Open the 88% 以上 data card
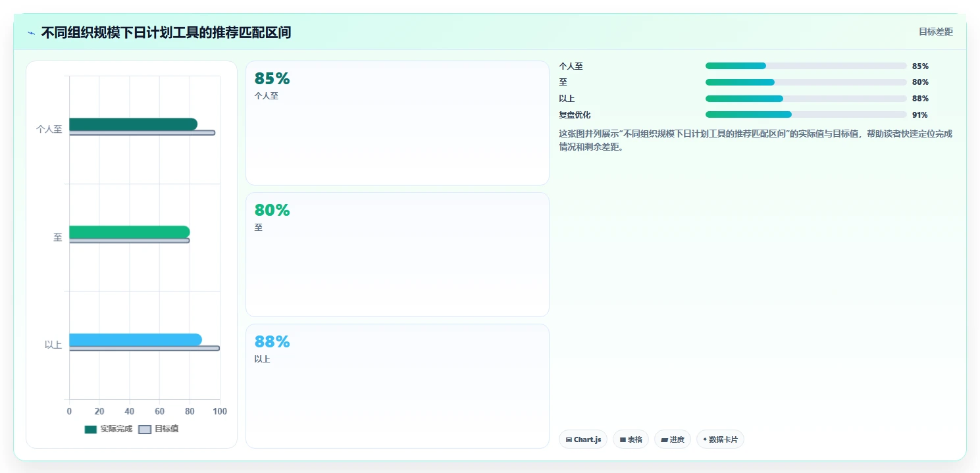The image size is (980, 473). (398, 386)
